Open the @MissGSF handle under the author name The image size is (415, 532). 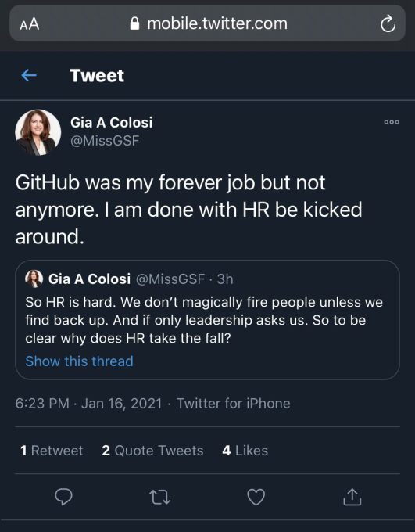click(105, 141)
